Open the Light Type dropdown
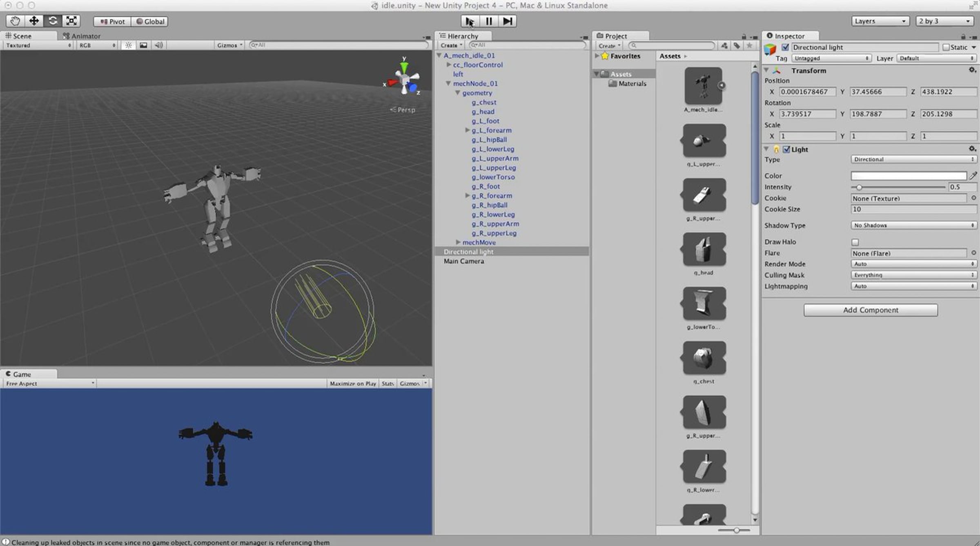 click(x=913, y=159)
